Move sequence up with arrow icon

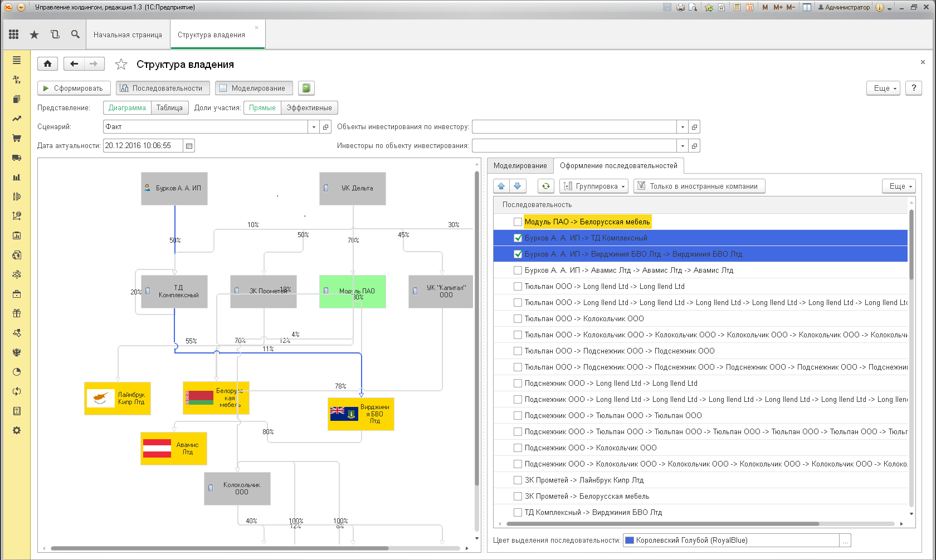tap(501, 186)
